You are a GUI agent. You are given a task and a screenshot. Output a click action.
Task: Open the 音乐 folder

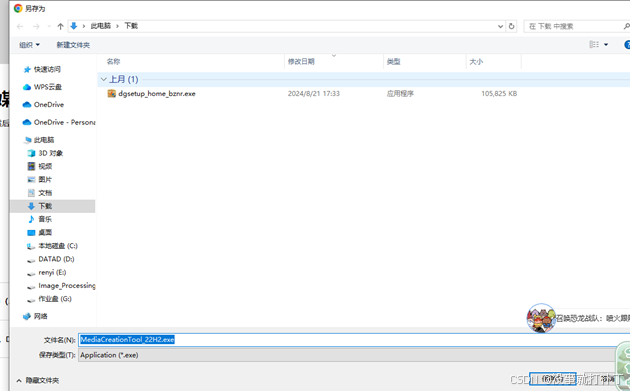pyautogui.click(x=45, y=219)
